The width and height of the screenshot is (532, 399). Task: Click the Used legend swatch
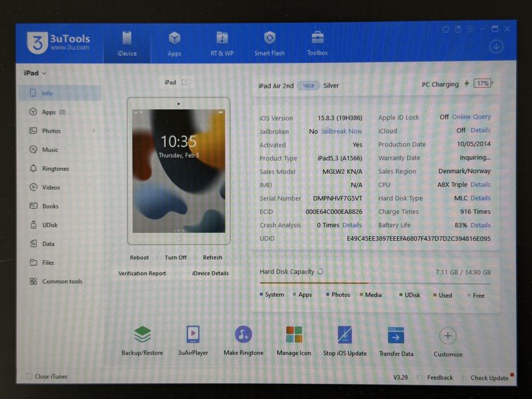434,295
